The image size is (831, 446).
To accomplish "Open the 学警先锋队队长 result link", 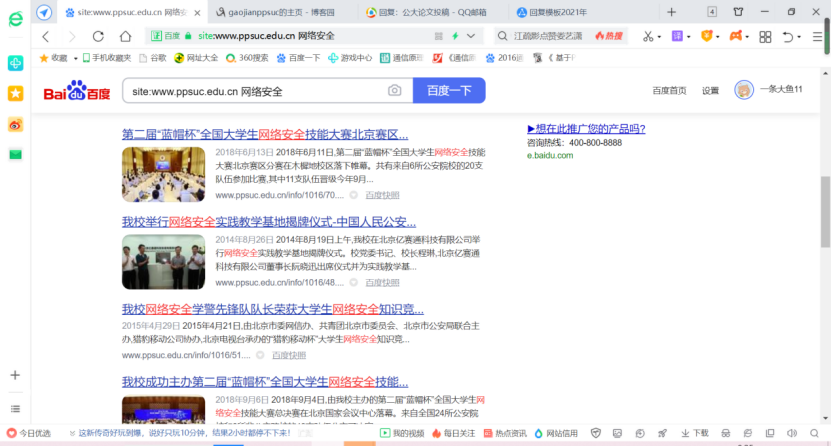I will pyautogui.click(x=273, y=309).
